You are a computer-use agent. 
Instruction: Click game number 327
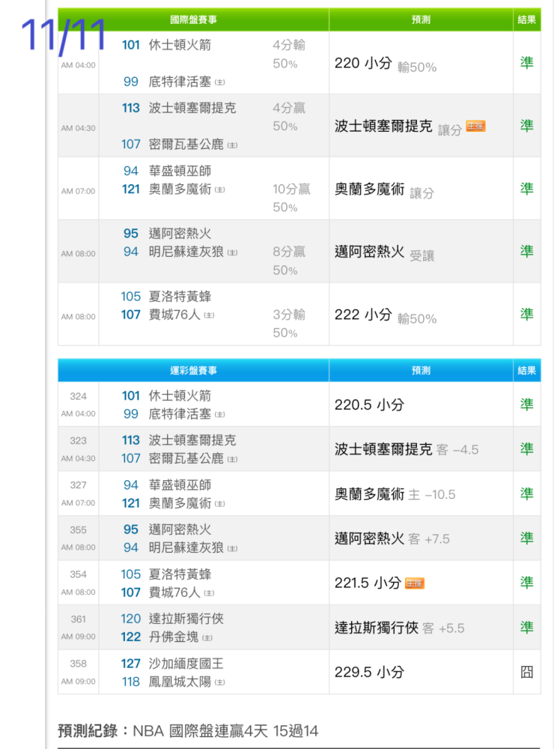(x=79, y=485)
